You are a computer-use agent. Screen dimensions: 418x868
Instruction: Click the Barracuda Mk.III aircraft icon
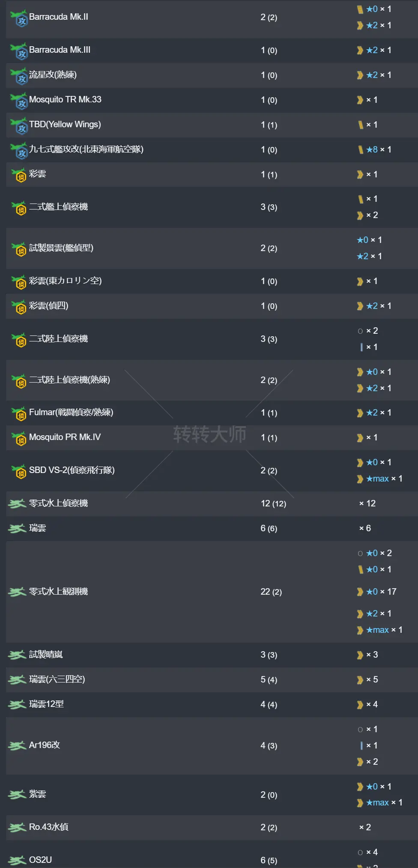click(x=19, y=51)
